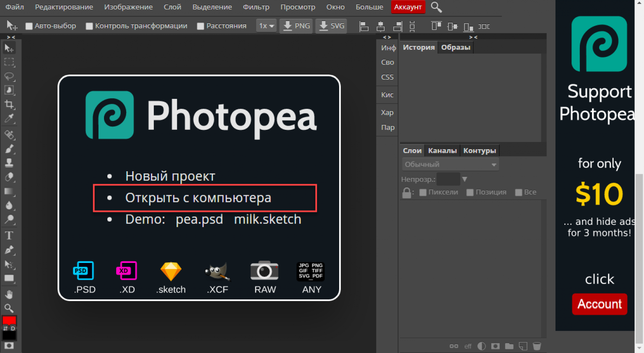
Task: Switch to the Контуры tab
Action: coord(480,151)
